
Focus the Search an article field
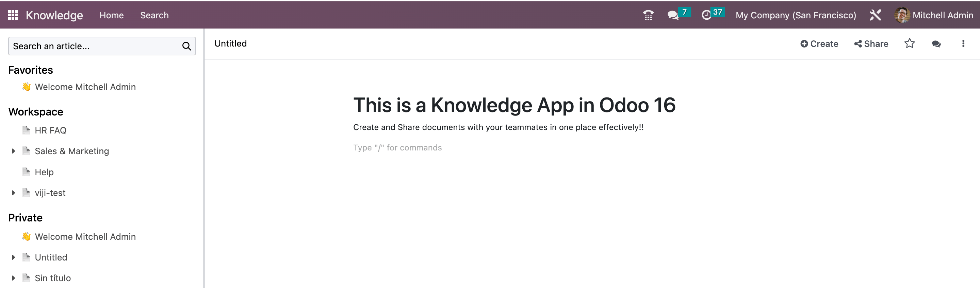[x=95, y=46]
